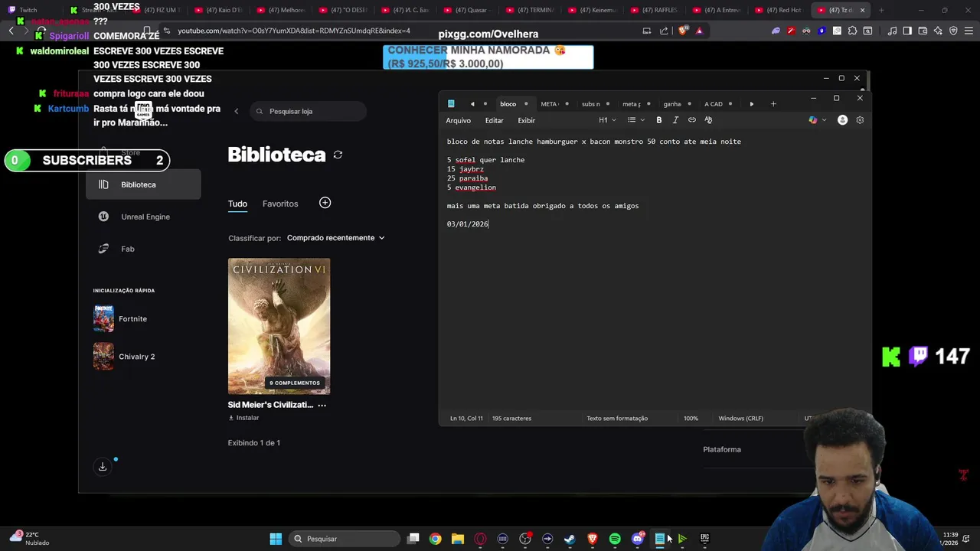Click the share icon in the address bar
This screenshot has width=980, height=551.
(665, 31)
